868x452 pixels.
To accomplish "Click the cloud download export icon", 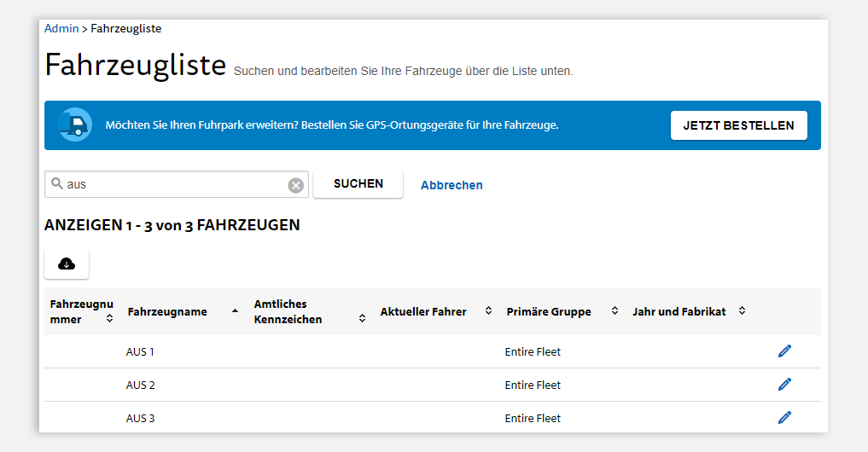I will [67, 264].
